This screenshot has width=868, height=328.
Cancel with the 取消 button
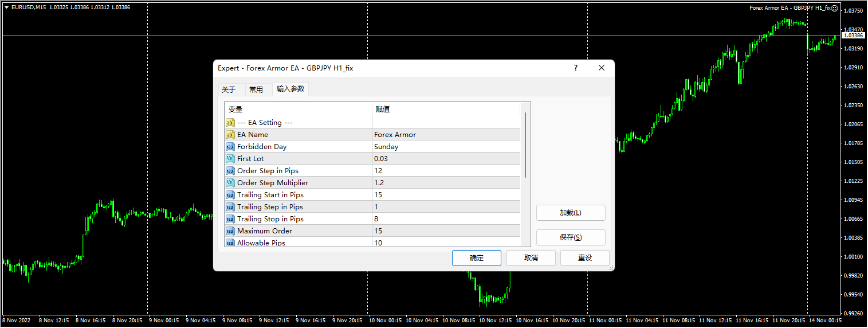(x=531, y=258)
